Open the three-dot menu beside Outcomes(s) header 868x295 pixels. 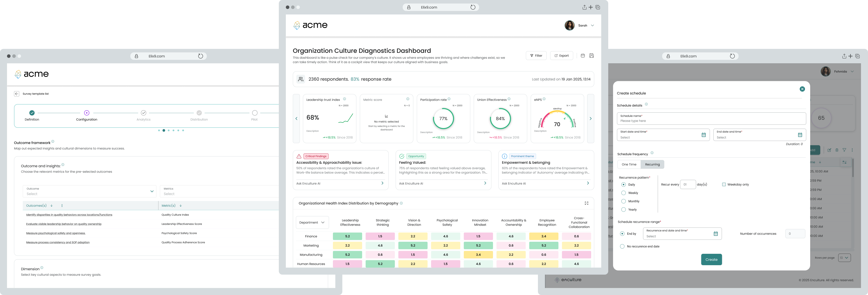click(x=62, y=205)
